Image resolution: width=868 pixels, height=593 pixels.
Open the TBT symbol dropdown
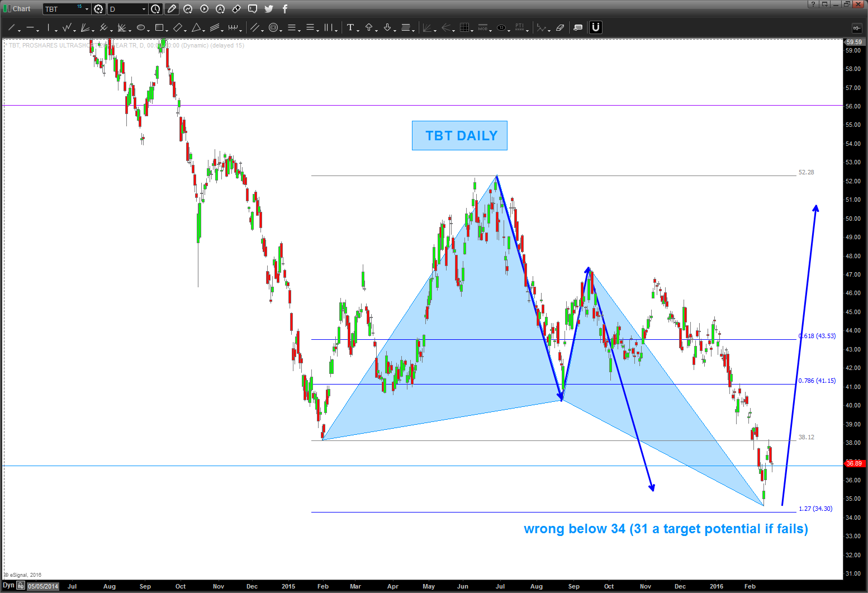pos(87,9)
